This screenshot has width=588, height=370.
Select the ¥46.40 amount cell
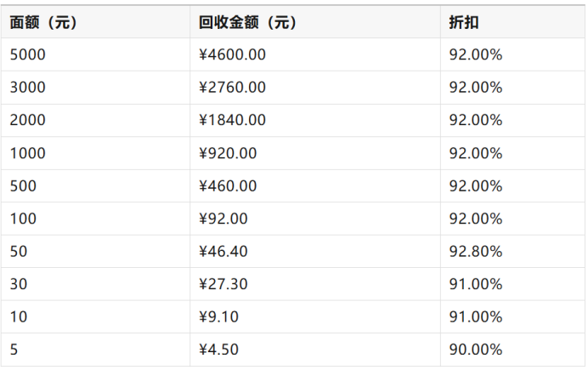click(x=223, y=252)
